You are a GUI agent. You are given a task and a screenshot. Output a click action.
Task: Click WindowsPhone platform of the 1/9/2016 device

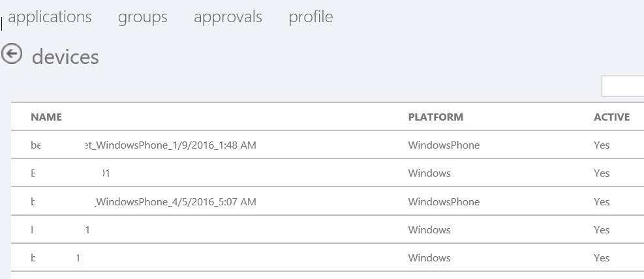click(444, 145)
